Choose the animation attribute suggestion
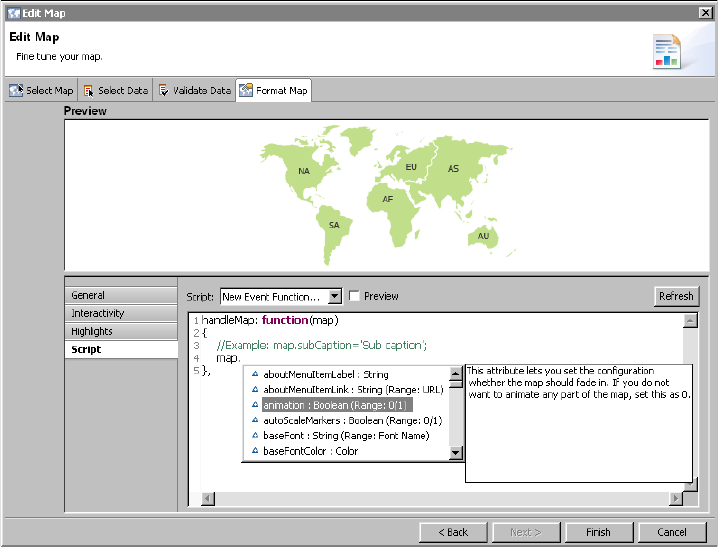The image size is (718, 547). [x=337, y=406]
